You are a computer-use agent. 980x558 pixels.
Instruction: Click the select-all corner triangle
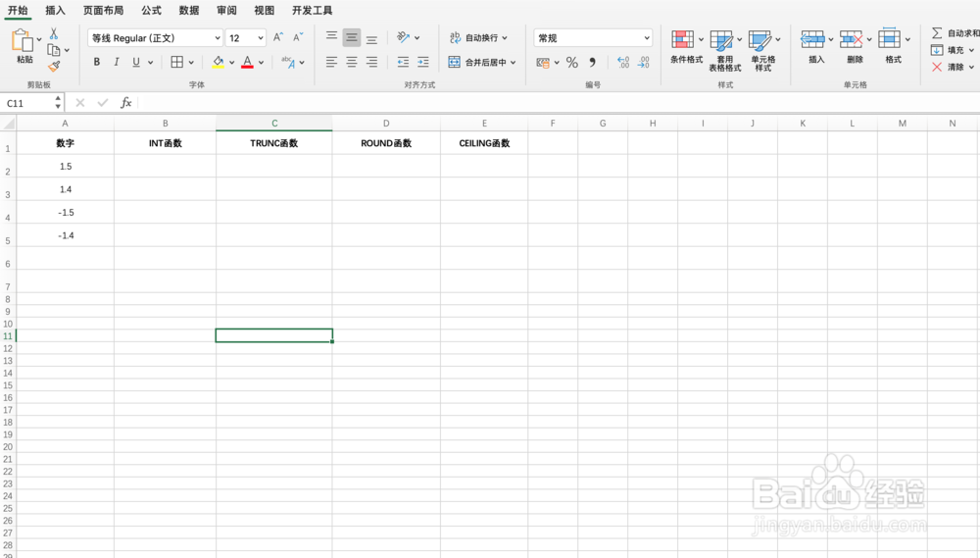(9, 124)
